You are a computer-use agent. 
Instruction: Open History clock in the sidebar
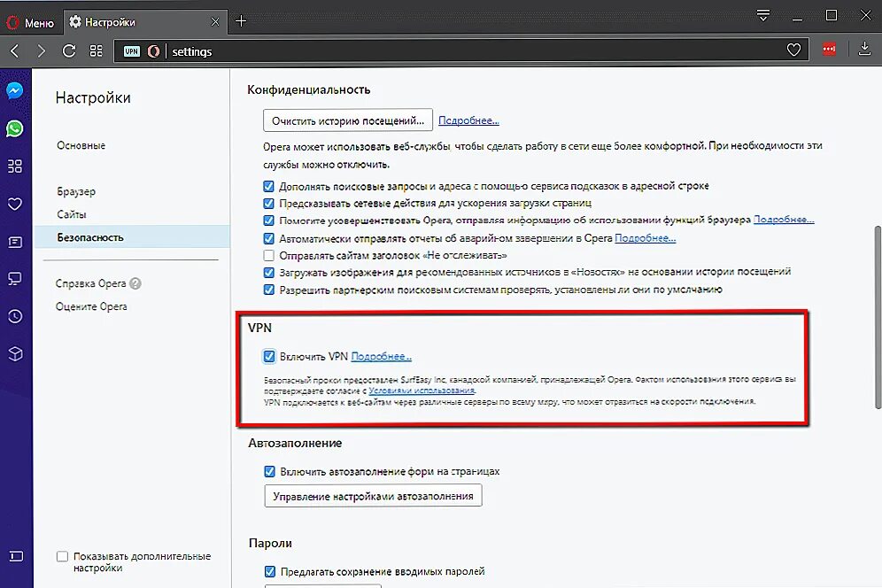click(x=15, y=316)
